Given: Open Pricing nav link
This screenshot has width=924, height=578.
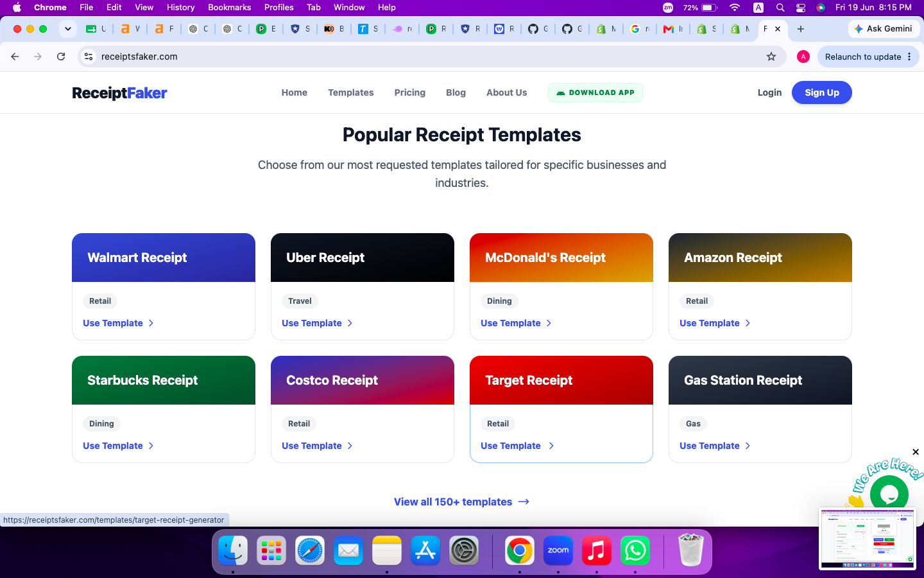Looking at the screenshot, I should (409, 92).
